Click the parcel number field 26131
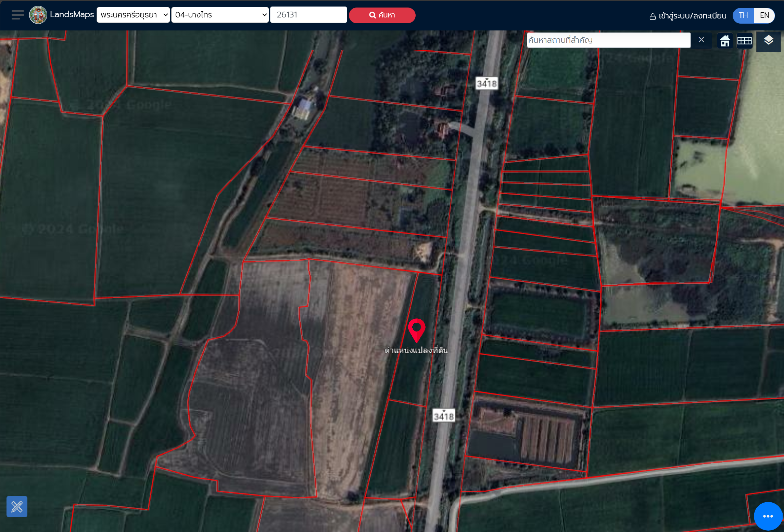This screenshot has width=784, height=532. coord(308,15)
